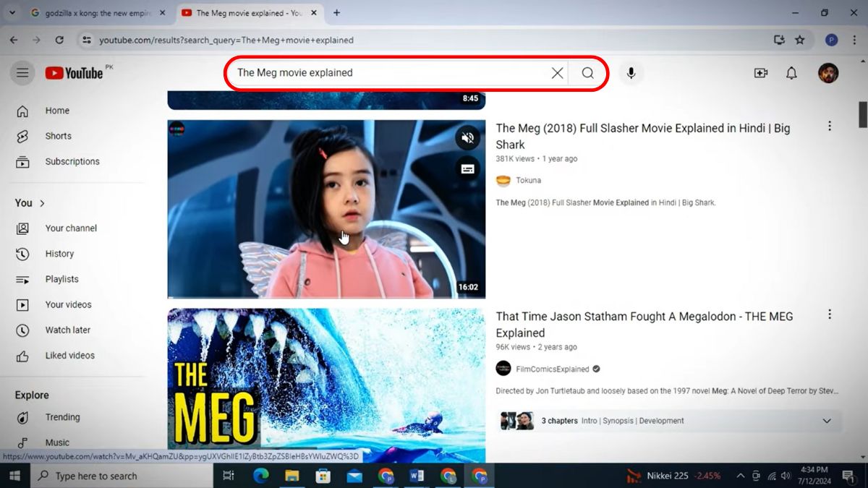Expand the You section chevron
Screen dimensions: 868x488
[x=40, y=203]
